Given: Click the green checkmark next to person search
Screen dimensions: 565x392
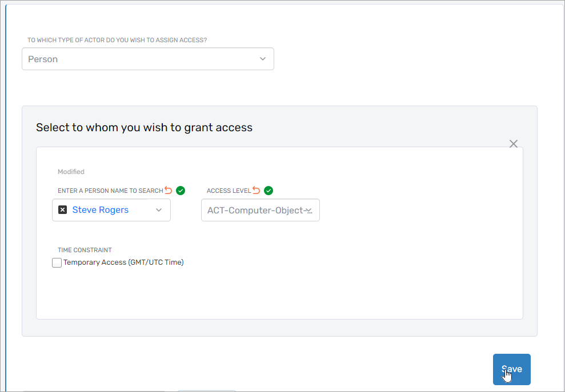Looking at the screenshot, I should 181,191.
